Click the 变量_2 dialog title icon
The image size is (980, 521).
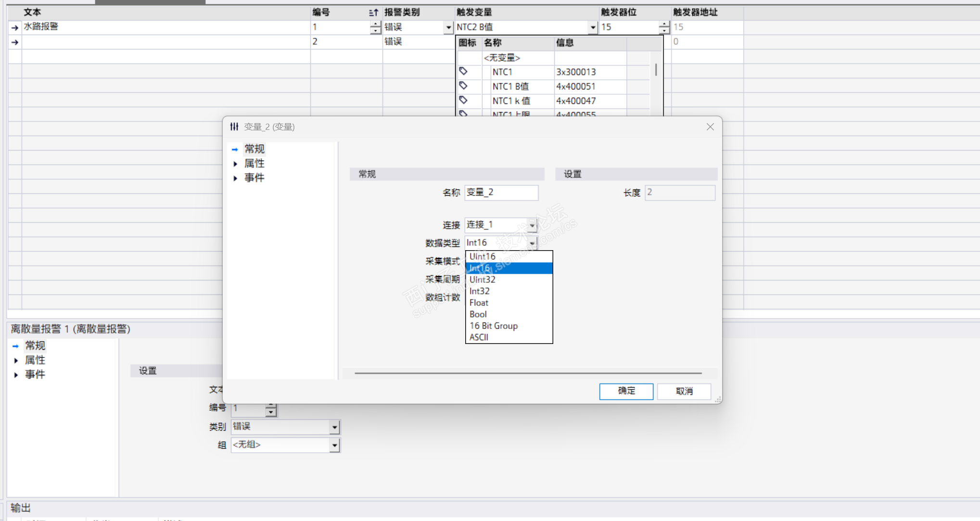[234, 127]
